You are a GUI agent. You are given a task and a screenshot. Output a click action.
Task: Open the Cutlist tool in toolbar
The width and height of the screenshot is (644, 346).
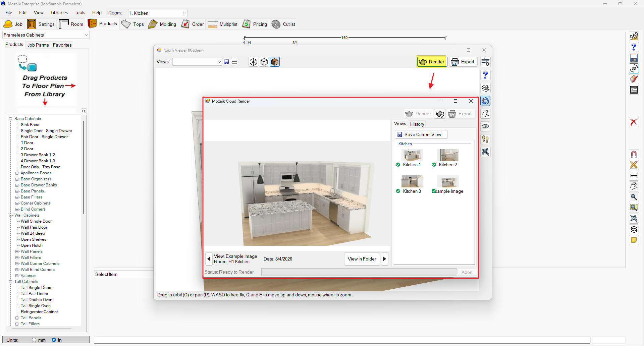[283, 24]
